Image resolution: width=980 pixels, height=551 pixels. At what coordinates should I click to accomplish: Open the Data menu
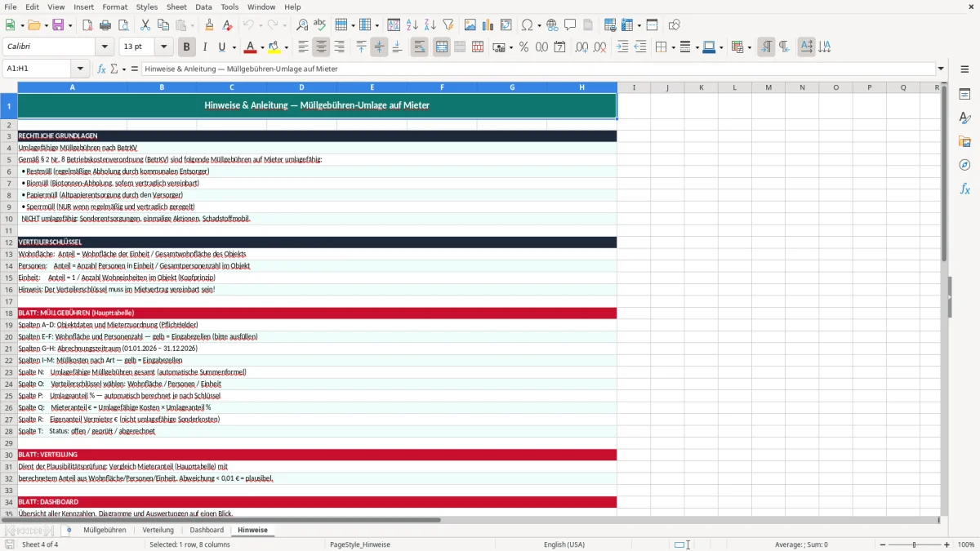[x=203, y=7]
